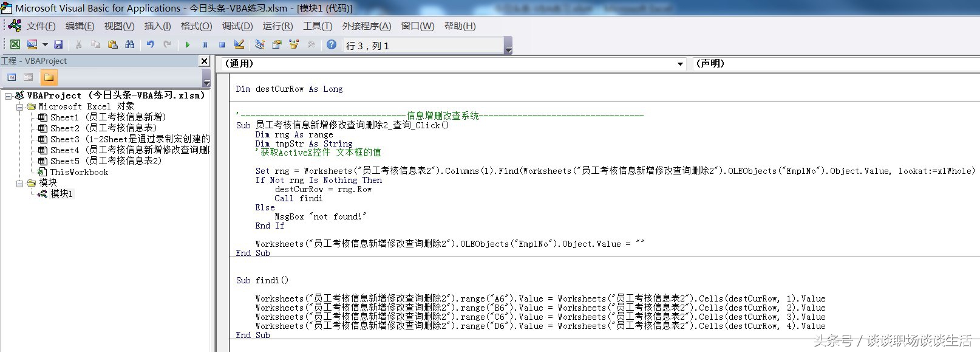Redo the last edit

pyautogui.click(x=167, y=44)
